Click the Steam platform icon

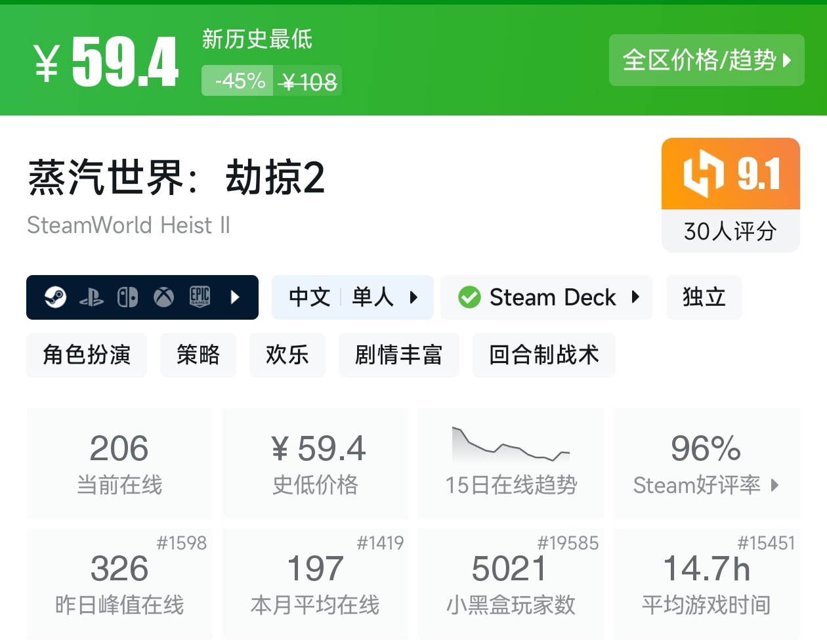(x=55, y=297)
